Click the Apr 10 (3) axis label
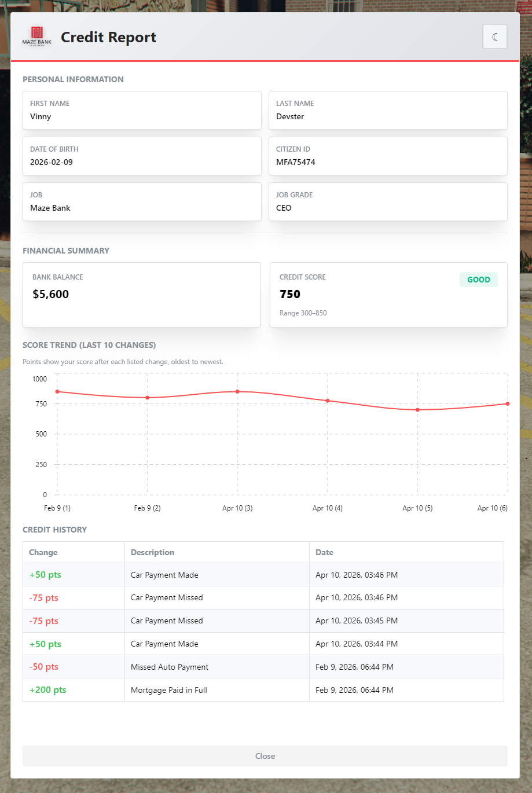 pos(237,508)
